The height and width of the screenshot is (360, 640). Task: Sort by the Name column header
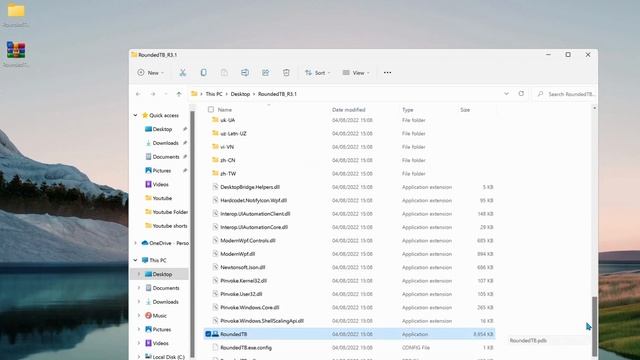click(x=224, y=110)
